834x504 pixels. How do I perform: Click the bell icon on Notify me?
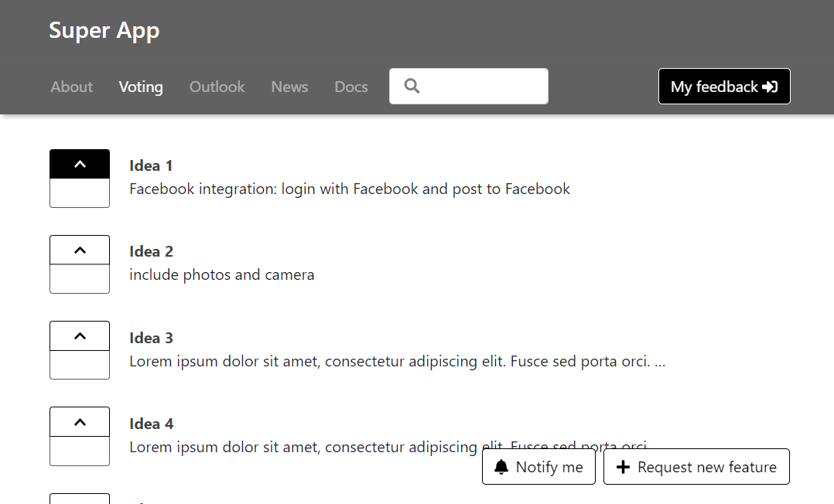[x=501, y=467]
